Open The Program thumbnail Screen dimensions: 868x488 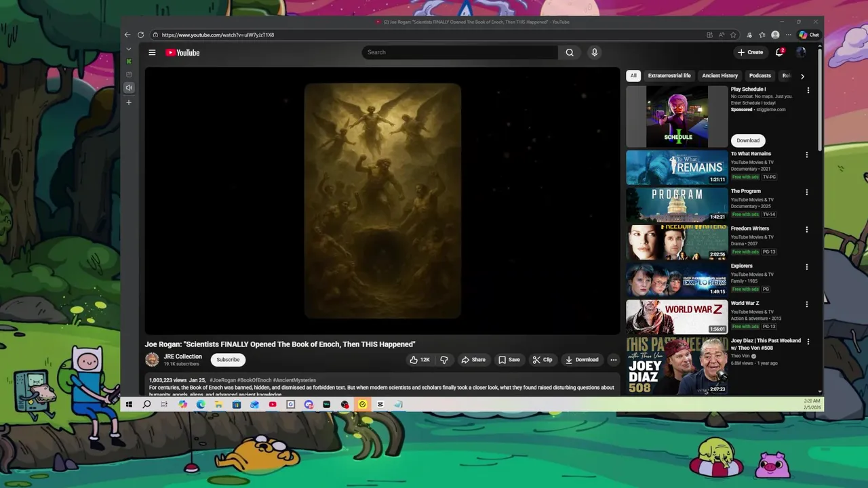(x=677, y=205)
